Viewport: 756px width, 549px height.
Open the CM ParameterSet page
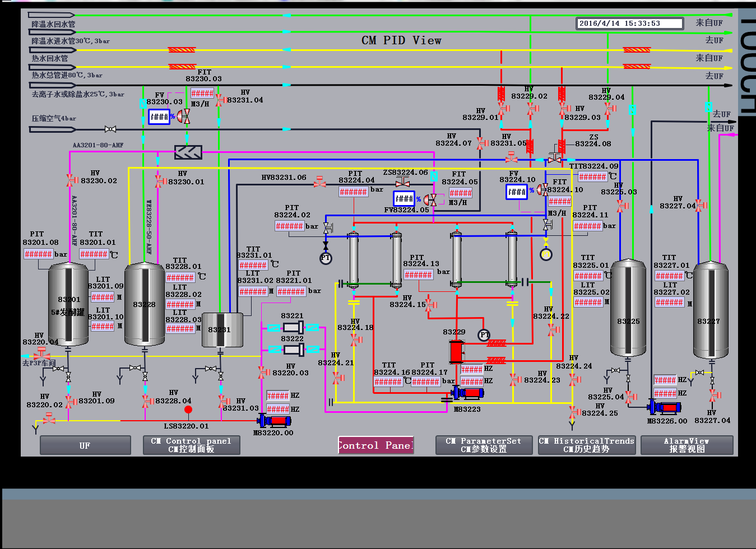click(x=484, y=445)
